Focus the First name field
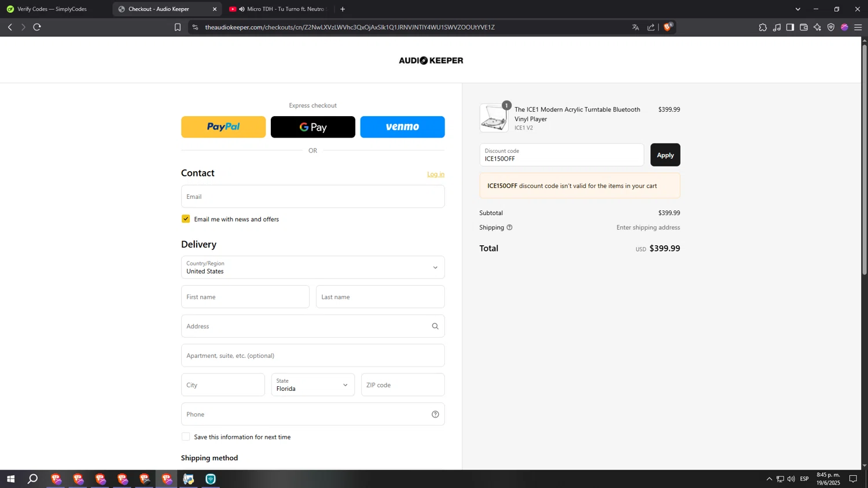This screenshot has width=868, height=488. pyautogui.click(x=245, y=297)
